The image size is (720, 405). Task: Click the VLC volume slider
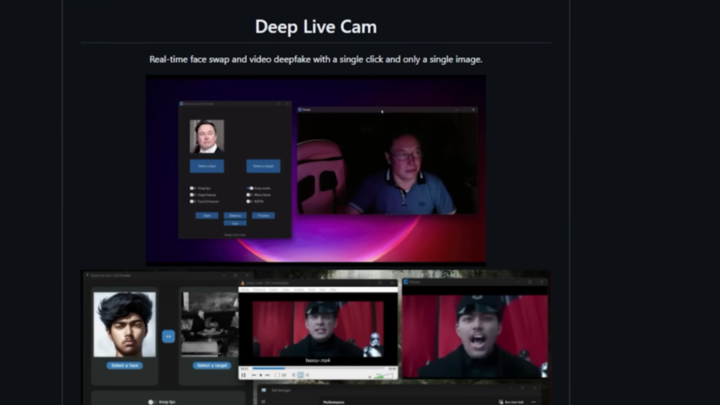click(383, 376)
